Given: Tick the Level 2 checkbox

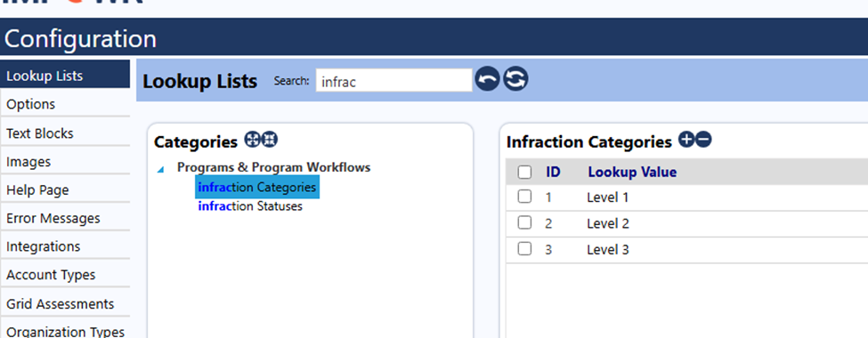Looking at the screenshot, I should [524, 223].
